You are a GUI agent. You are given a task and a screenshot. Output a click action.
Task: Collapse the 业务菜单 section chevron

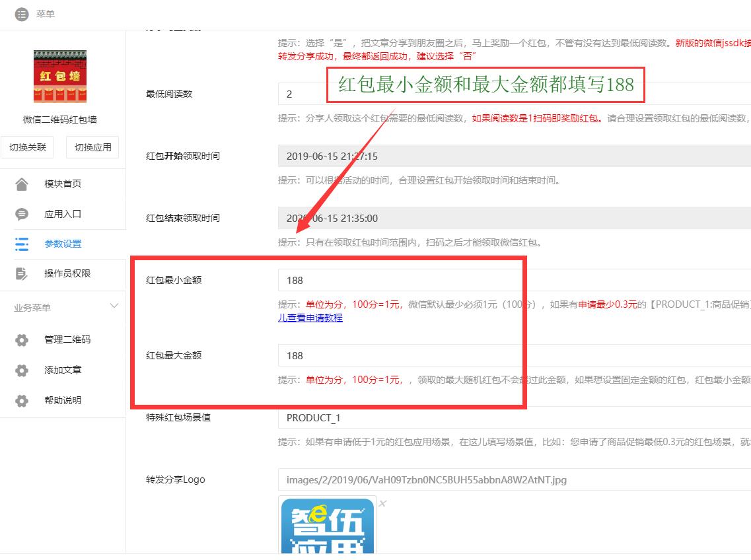click(x=114, y=306)
